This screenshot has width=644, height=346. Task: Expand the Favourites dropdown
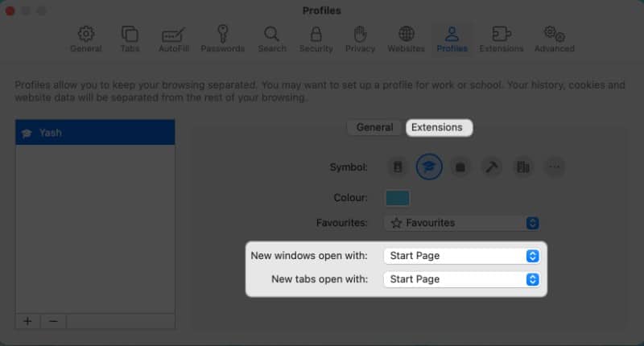pos(462,223)
